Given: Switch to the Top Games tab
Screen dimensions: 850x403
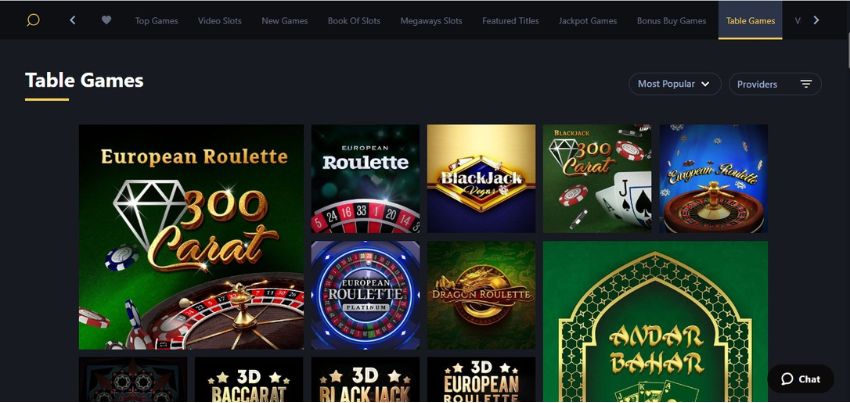Looking at the screenshot, I should click(x=157, y=21).
